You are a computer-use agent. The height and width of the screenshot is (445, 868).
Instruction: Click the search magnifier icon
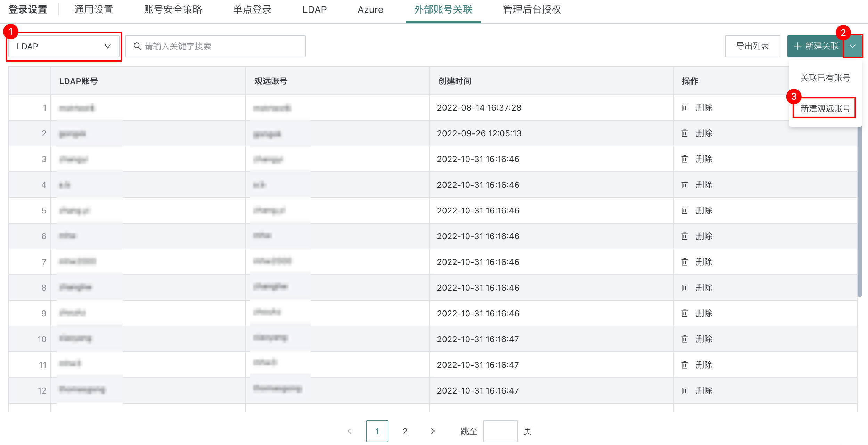pos(137,46)
